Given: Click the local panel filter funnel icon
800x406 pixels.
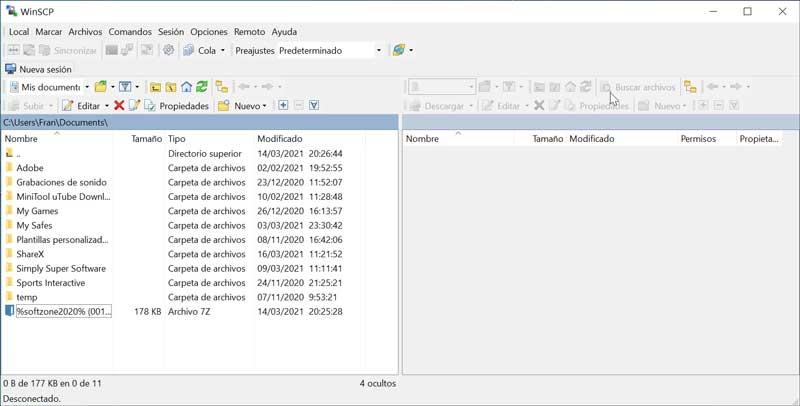Looking at the screenshot, I should (x=125, y=87).
